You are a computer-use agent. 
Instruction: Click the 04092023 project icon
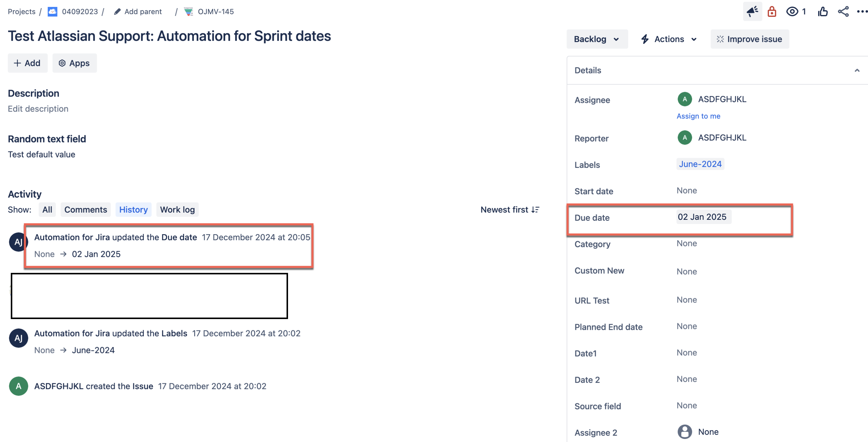[x=52, y=12]
